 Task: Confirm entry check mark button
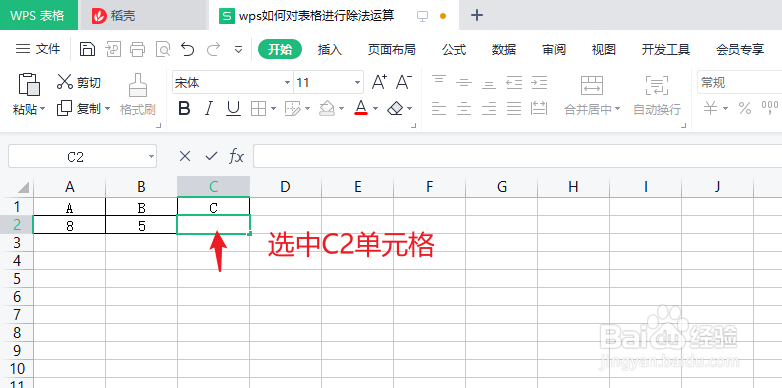coord(211,157)
